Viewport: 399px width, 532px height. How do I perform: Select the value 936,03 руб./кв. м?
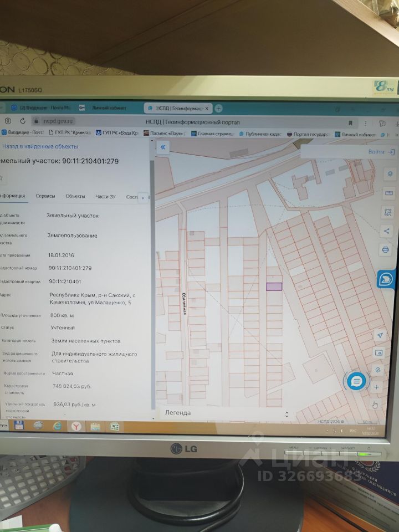pyautogui.click(x=75, y=405)
